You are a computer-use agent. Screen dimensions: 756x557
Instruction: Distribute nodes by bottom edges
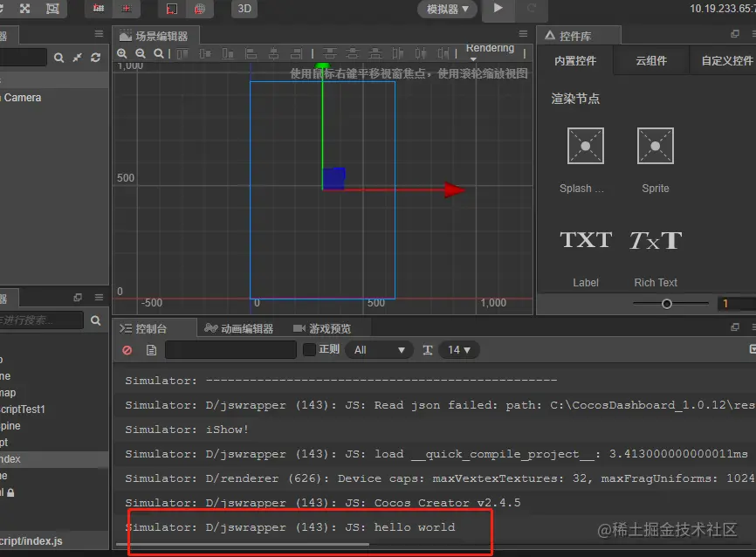point(375,53)
